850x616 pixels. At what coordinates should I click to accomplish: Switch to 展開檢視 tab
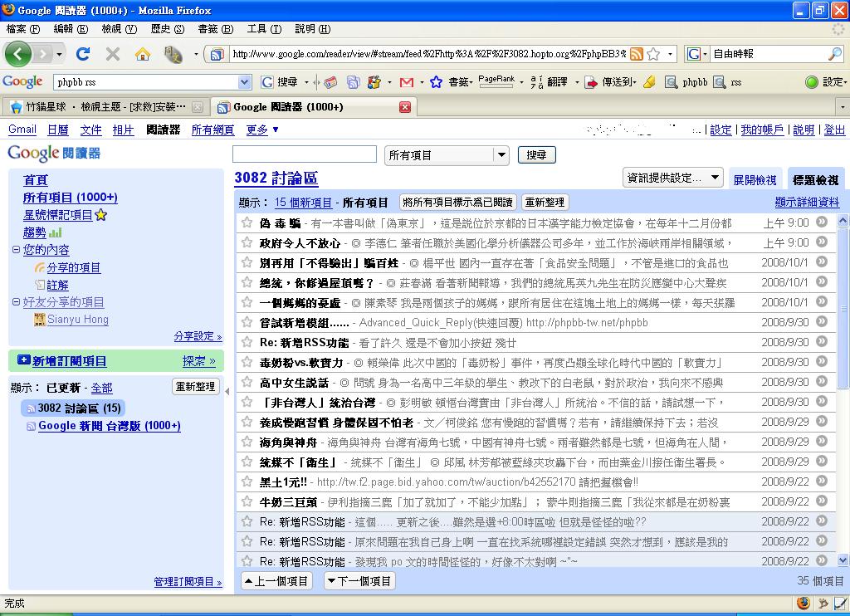click(755, 179)
